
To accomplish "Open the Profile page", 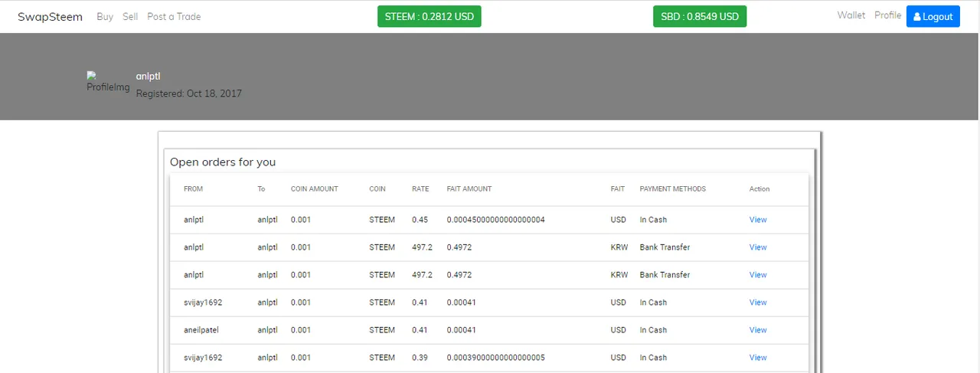I will click(888, 15).
